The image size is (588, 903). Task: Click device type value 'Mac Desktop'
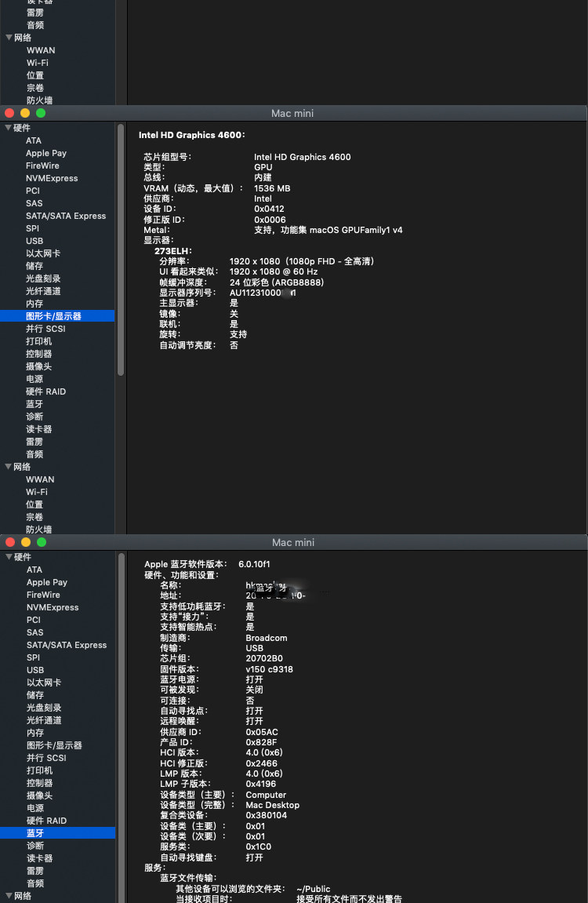[x=273, y=805]
